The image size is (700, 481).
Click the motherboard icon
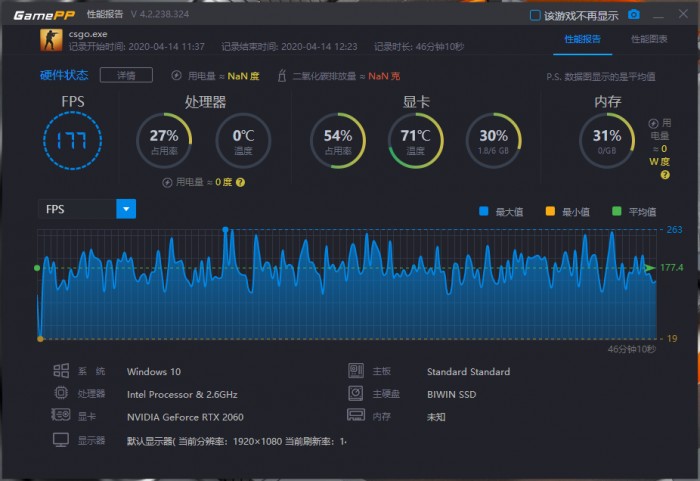pos(356,371)
